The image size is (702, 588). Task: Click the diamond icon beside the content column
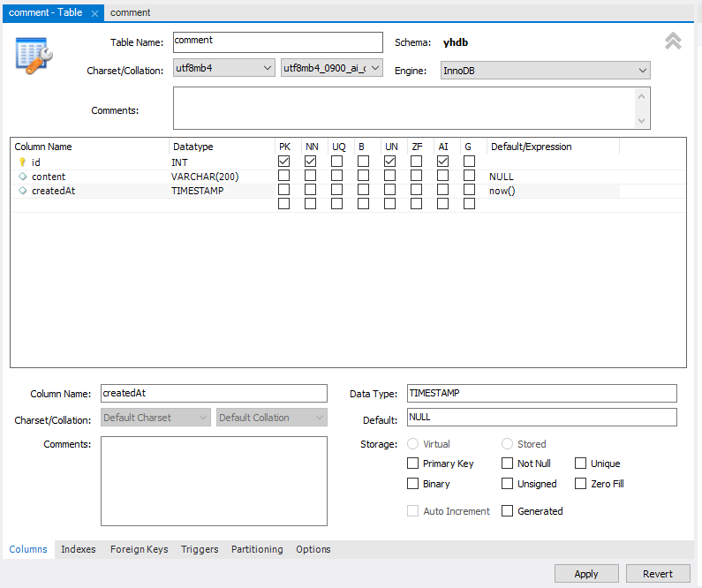click(22, 177)
